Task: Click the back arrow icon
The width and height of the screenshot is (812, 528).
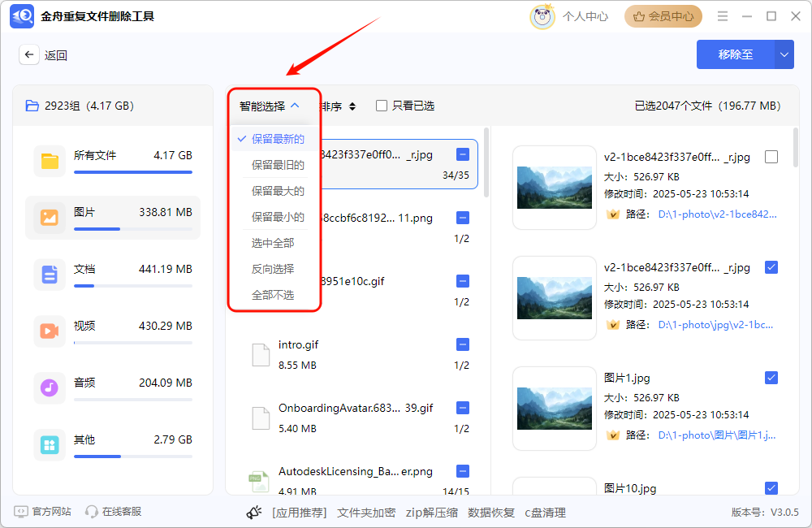Action: 29,54
